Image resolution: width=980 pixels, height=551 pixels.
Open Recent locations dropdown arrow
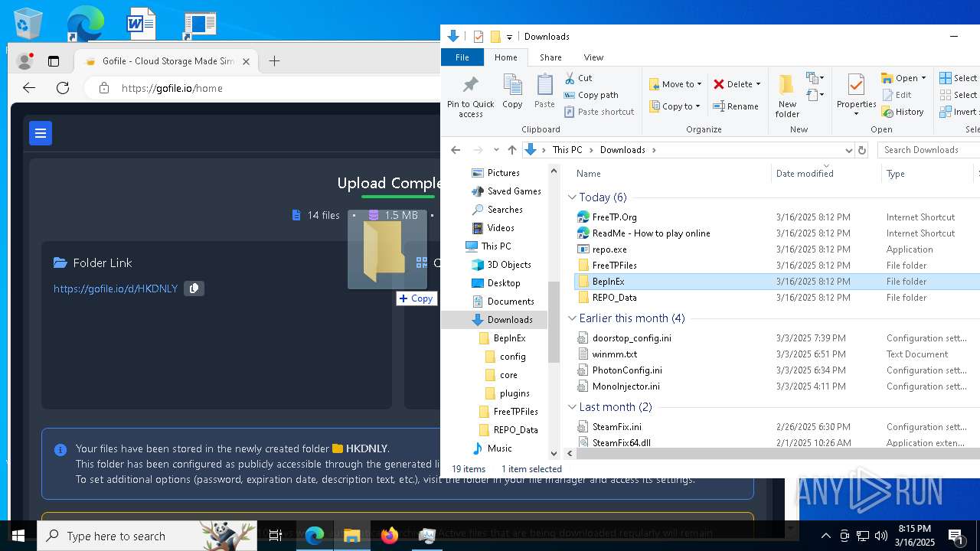click(496, 150)
